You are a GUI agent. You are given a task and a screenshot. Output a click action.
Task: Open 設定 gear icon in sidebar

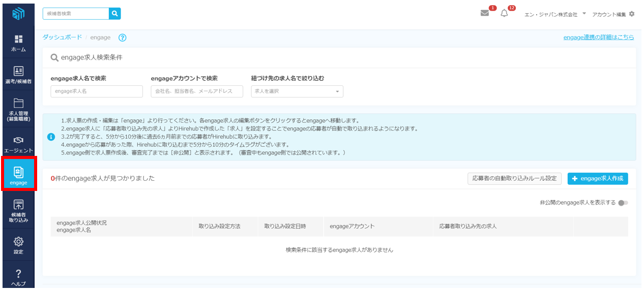(18, 242)
